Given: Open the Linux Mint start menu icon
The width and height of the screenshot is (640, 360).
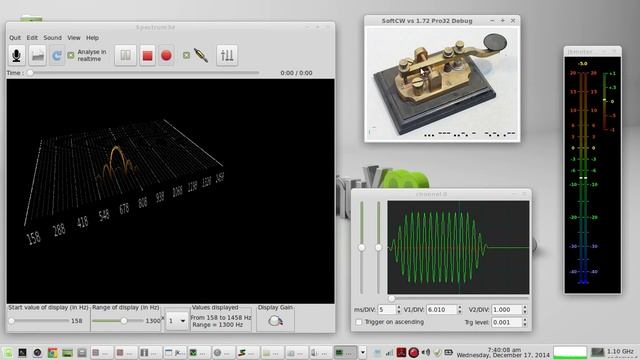Looking at the screenshot, I should 8,352.
